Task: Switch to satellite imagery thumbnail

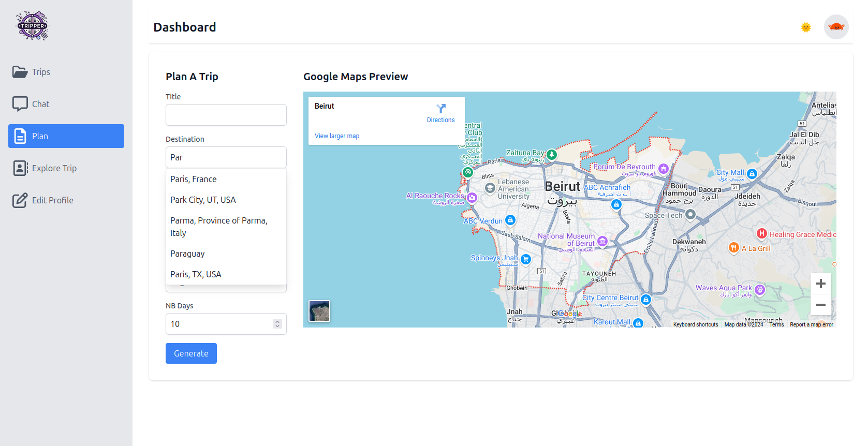Action: (319, 311)
